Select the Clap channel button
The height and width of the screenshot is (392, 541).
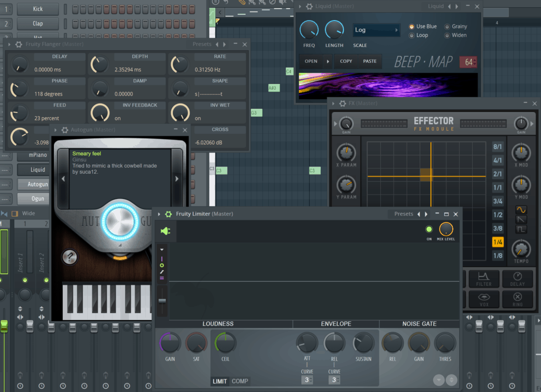(38, 23)
